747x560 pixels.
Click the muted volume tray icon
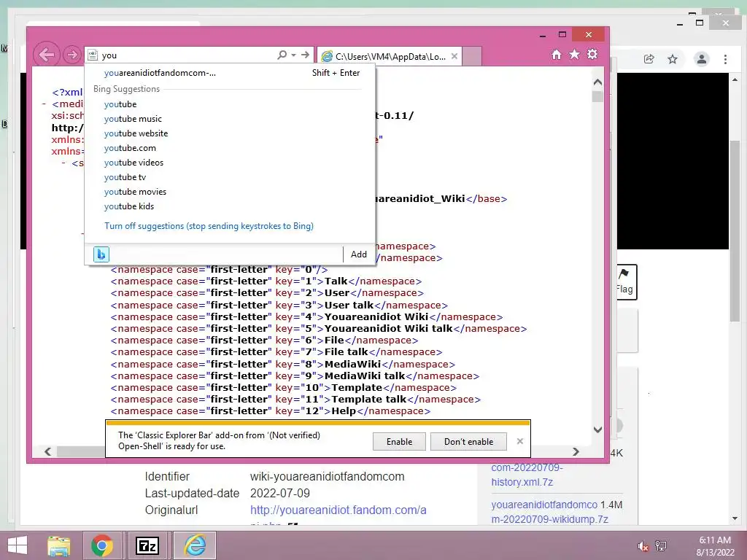643,546
